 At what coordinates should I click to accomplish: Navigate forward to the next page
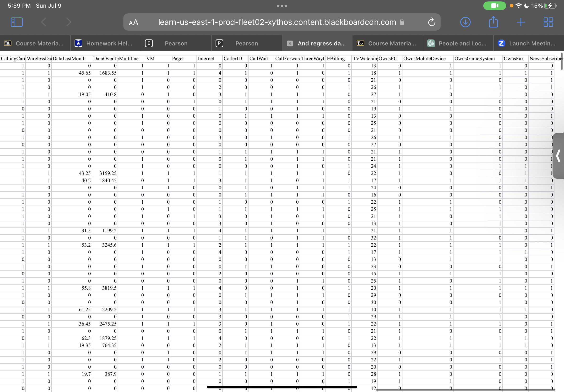click(x=69, y=22)
